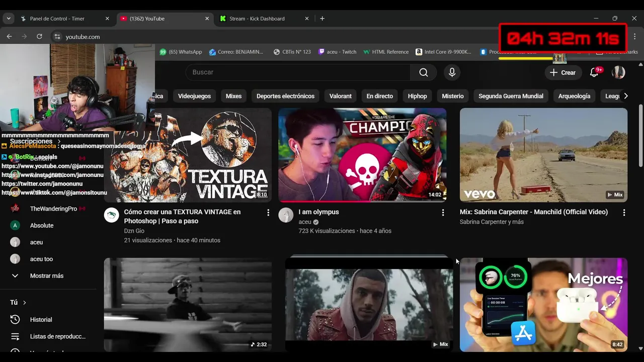The width and height of the screenshot is (644, 362).
Task: Switch to Stream - Kick Dashboard tab
Action: tap(264, 19)
